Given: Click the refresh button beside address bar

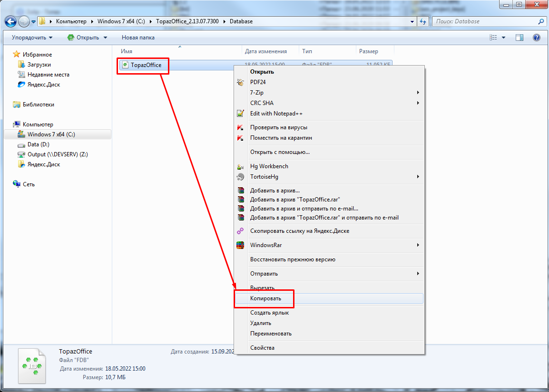Looking at the screenshot, I should click(423, 21).
